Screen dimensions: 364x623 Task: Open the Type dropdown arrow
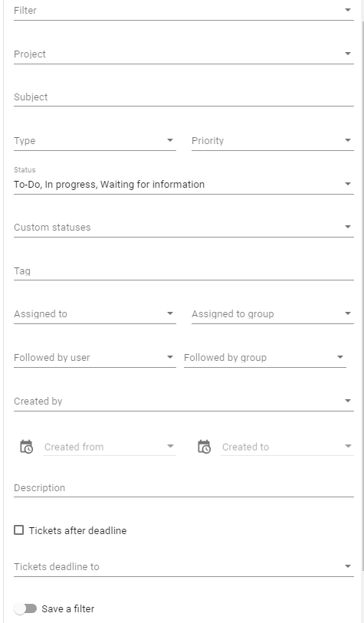click(170, 140)
